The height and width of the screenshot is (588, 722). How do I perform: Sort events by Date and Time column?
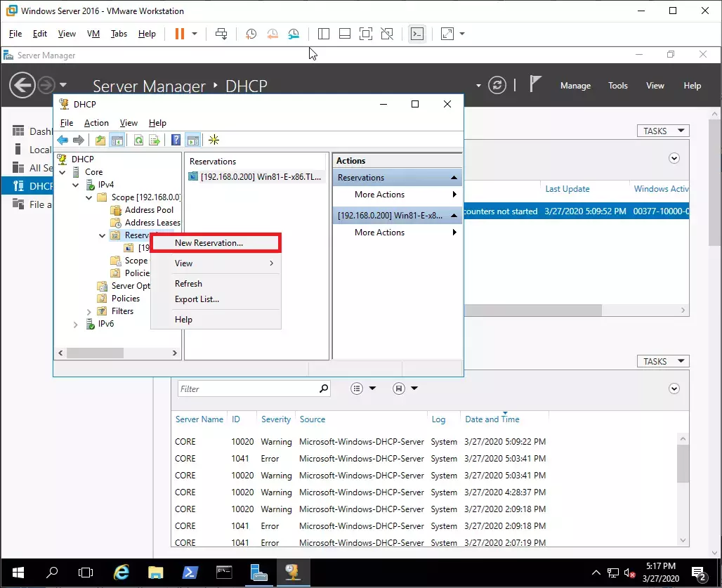(x=492, y=419)
